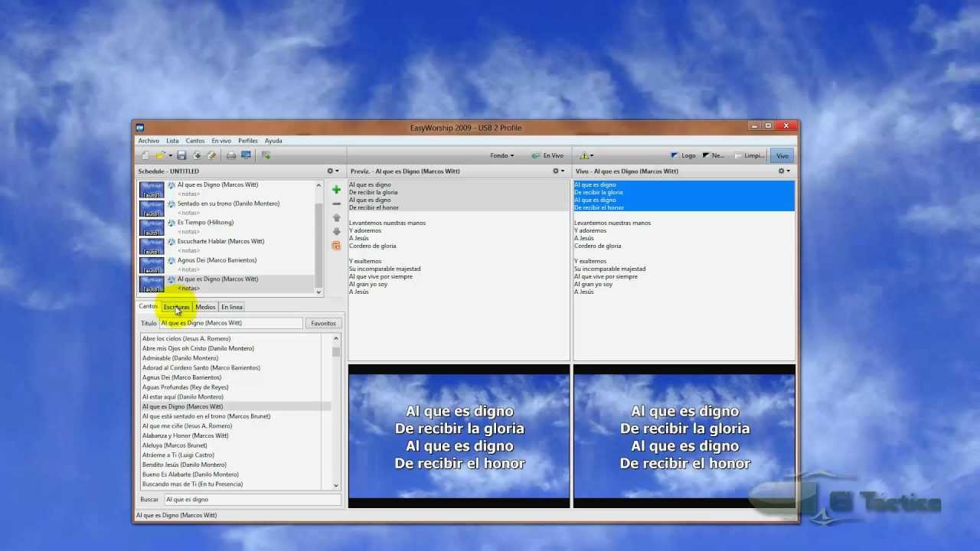Click the orange schedule icon below arrows

click(336, 246)
